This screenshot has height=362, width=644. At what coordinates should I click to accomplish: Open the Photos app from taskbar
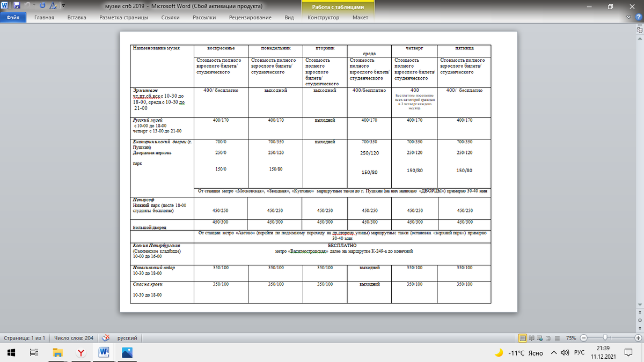127,352
